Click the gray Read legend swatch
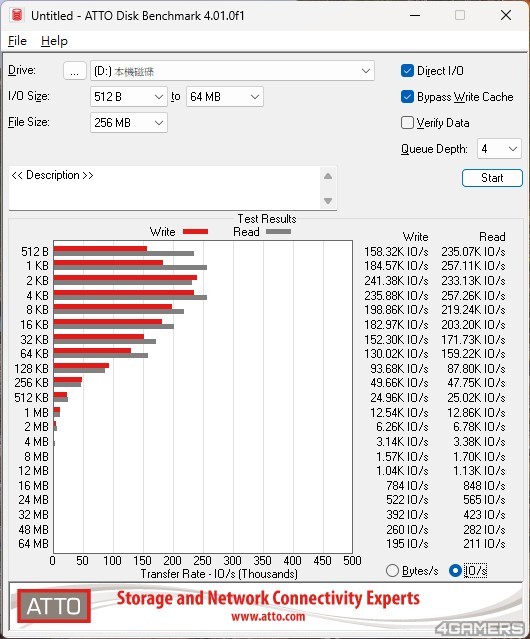The width and height of the screenshot is (530, 639). [278, 232]
